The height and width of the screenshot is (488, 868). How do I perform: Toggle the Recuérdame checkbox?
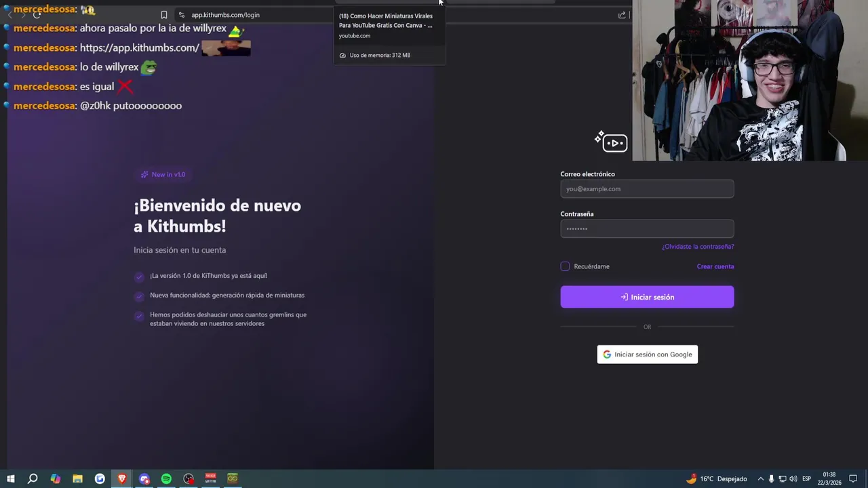tap(565, 266)
